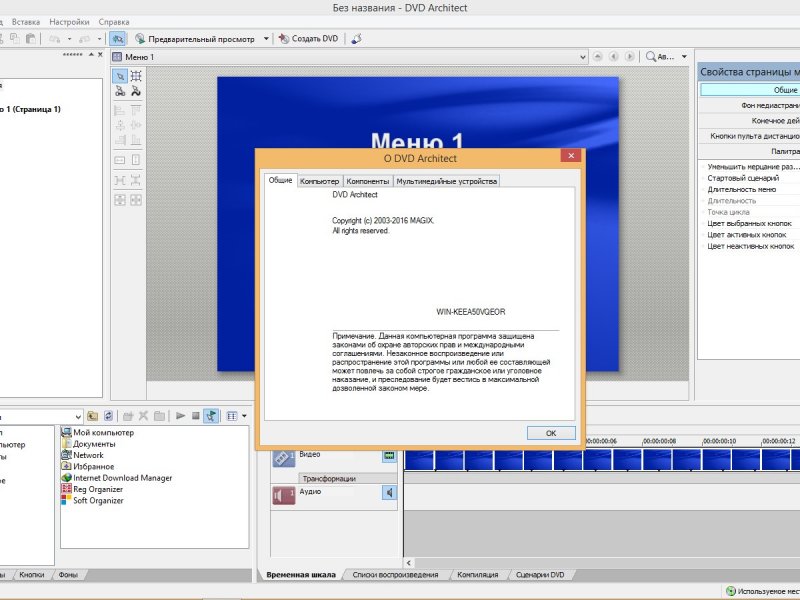Screen dimensions: 800x600
Task: Open the zoom level dropdown arrow
Action: 684,57
